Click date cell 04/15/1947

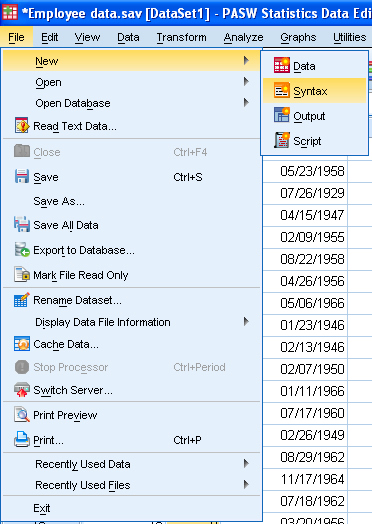pos(305,215)
